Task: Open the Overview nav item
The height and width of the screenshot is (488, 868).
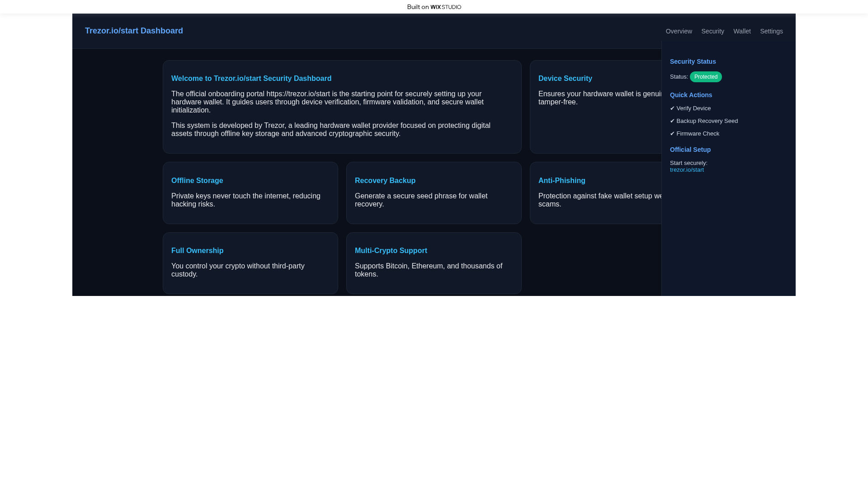Action: pos(679,31)
